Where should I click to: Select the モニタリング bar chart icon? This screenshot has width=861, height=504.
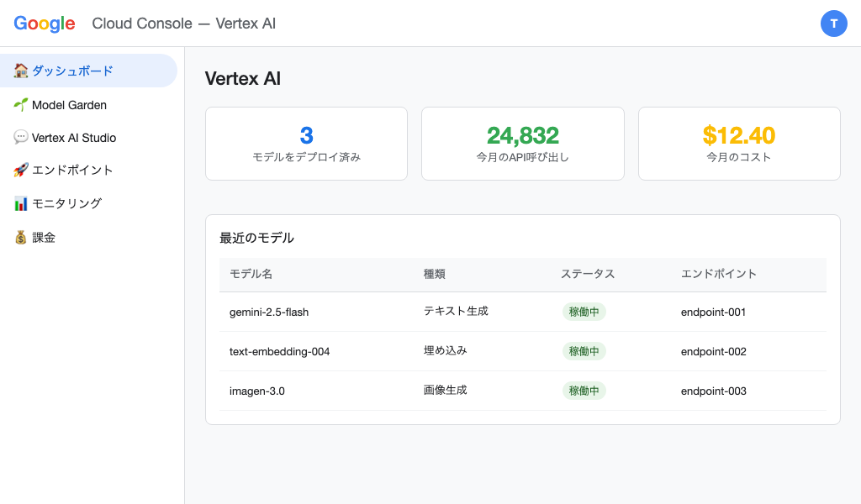point(21,203)
